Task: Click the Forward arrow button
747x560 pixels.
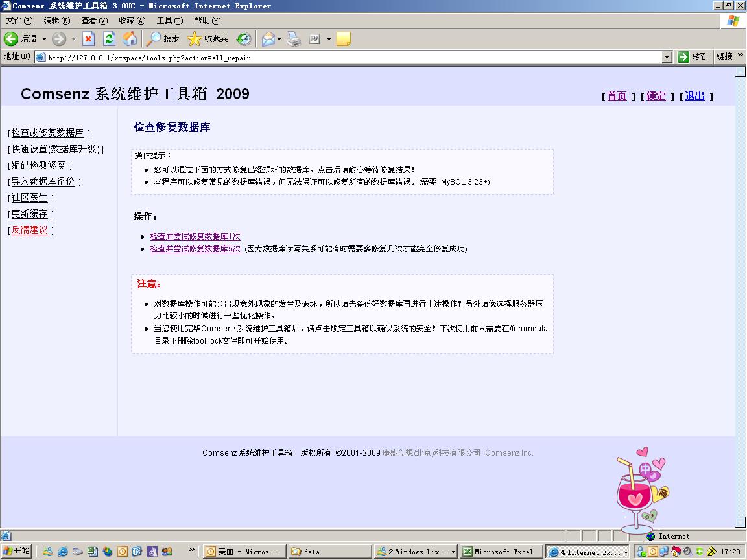Action: (58, 39)
